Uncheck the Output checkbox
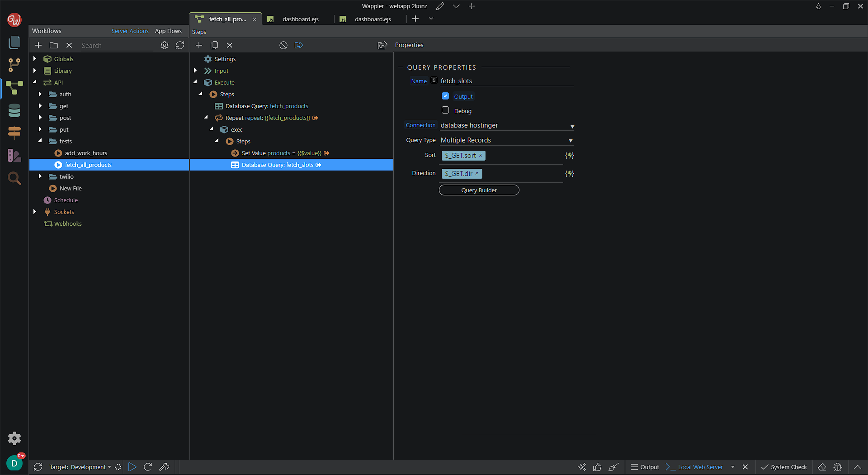868x475 pixels. [x=445, y=96]
